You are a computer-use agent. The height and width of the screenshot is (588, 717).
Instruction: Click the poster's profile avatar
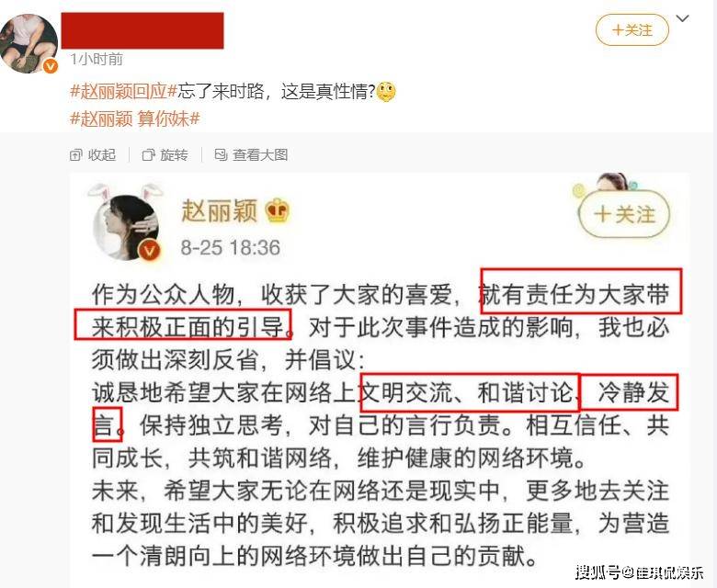(29, 43)
